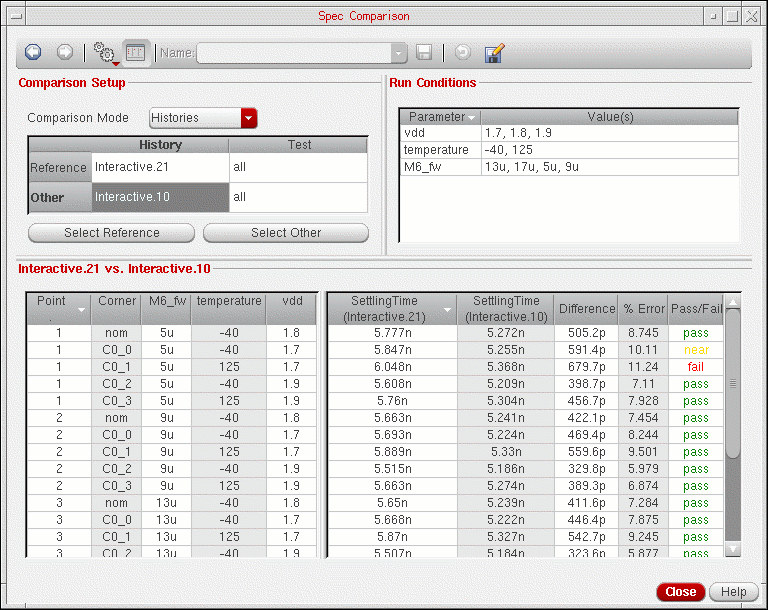Open the gears settings icon menu

click(x=103, y=52)
